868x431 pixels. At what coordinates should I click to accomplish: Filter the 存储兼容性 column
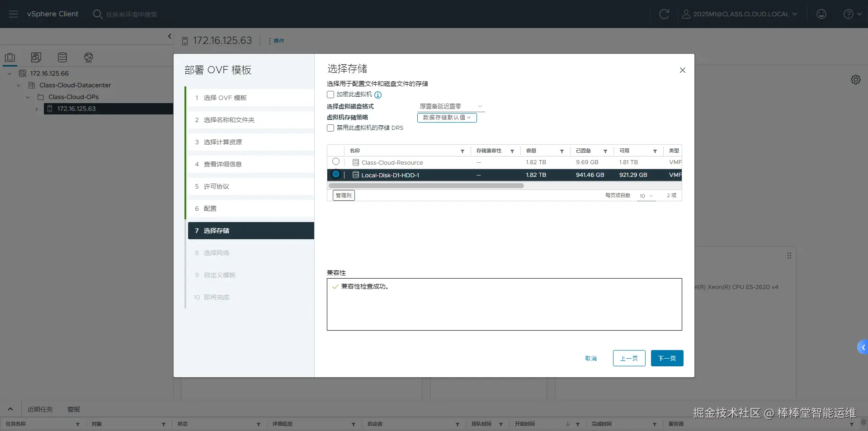[x=512, y=151]
